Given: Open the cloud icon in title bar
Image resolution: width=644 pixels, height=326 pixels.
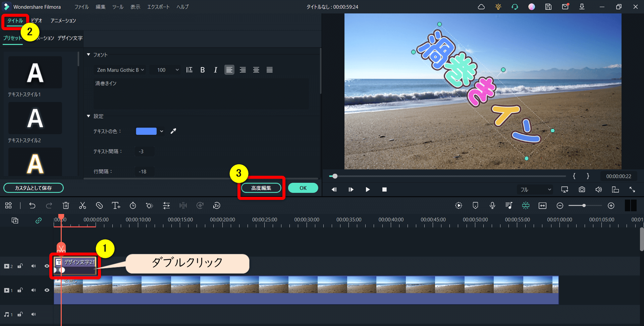Looking at the screenshot, I should click(x=481, y=7).
